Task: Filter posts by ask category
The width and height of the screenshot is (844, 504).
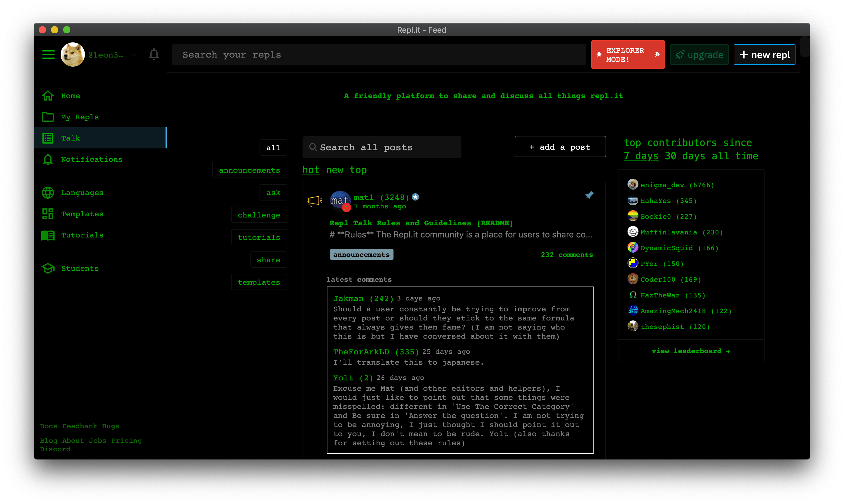Action: pyautogui.click(x=273, y=193)
